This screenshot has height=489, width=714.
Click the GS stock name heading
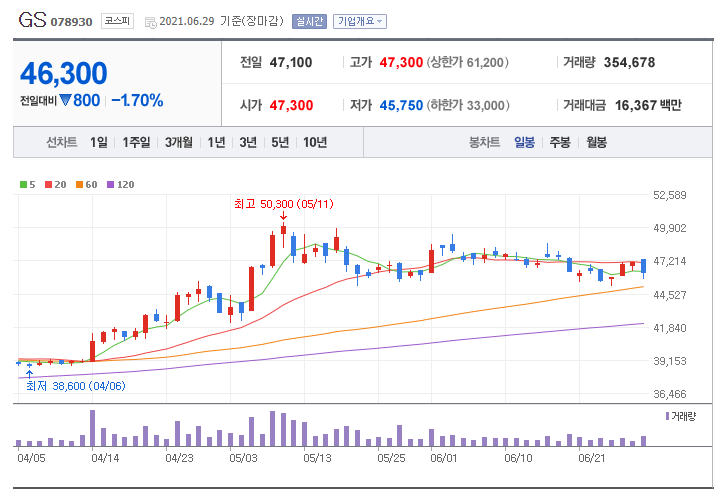[32, 20]
